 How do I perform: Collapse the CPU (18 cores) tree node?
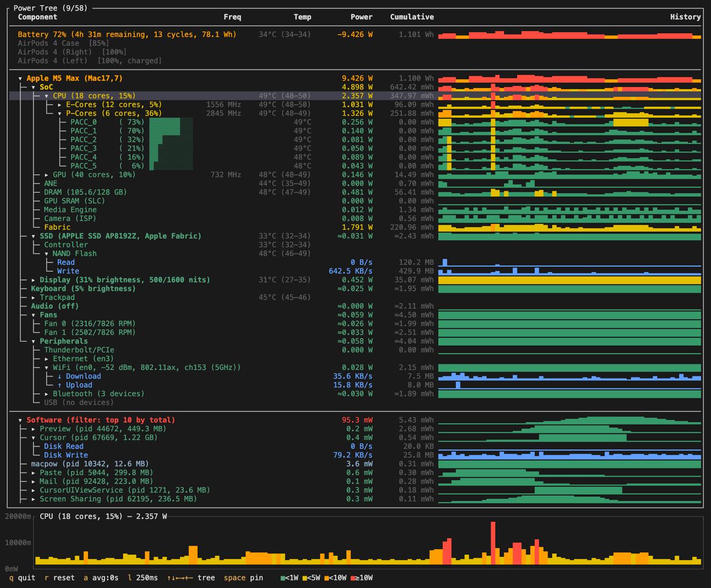pyautogui.click(x=47, y=96)
